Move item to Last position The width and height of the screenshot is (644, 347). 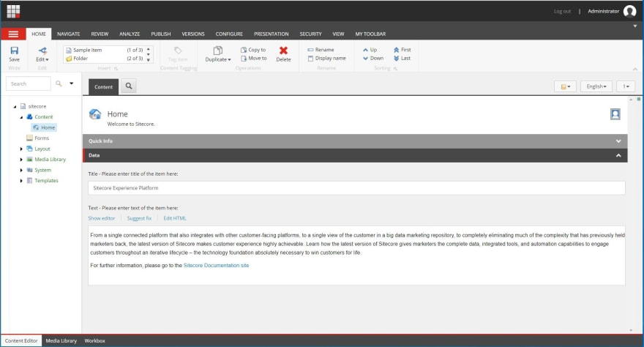tap(402, 59)
